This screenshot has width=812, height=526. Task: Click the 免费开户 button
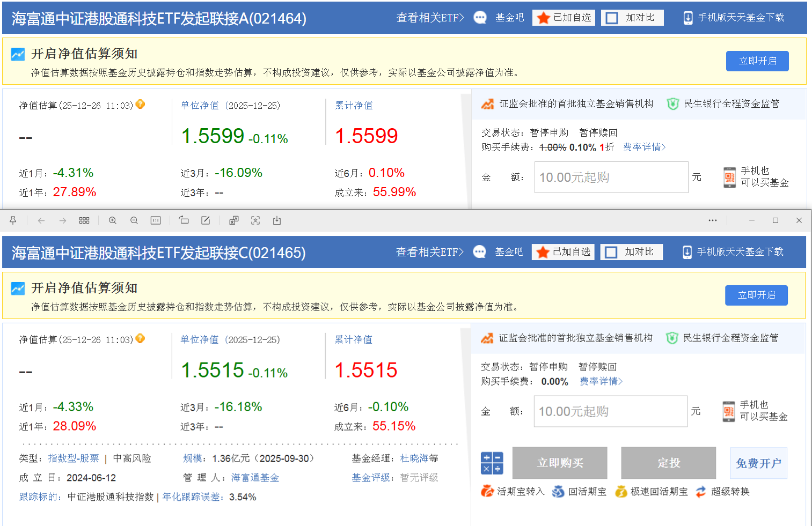pos(758,463)
